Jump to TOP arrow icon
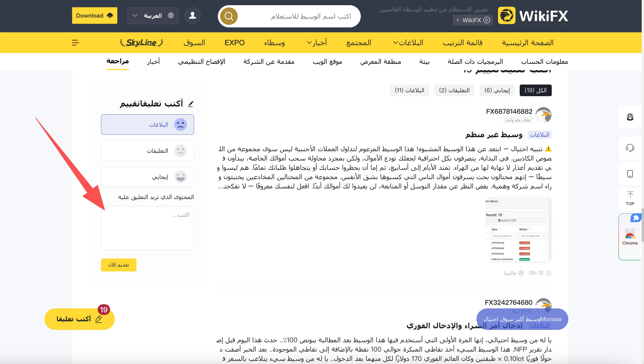The image size is (644, 364). coord(630,199)
